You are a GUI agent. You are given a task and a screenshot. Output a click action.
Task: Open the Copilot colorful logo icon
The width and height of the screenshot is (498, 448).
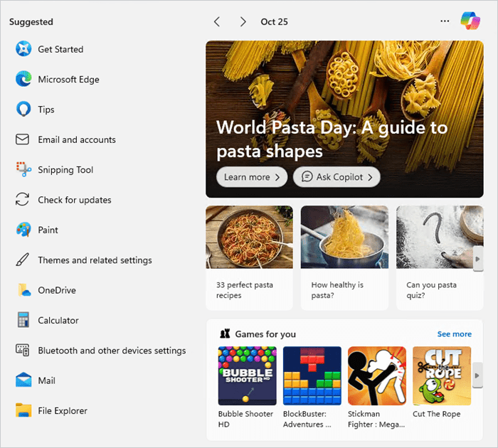[x=470, y=21]
